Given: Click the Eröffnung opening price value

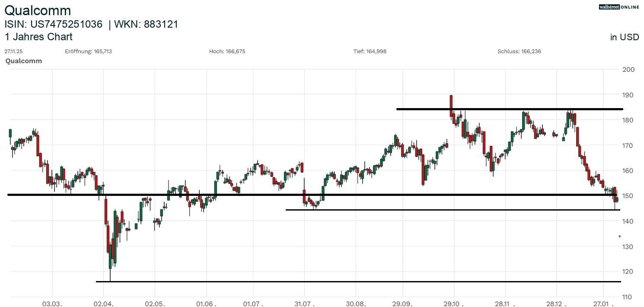Looking at the screenshot, I should click(x=103, y=51).
